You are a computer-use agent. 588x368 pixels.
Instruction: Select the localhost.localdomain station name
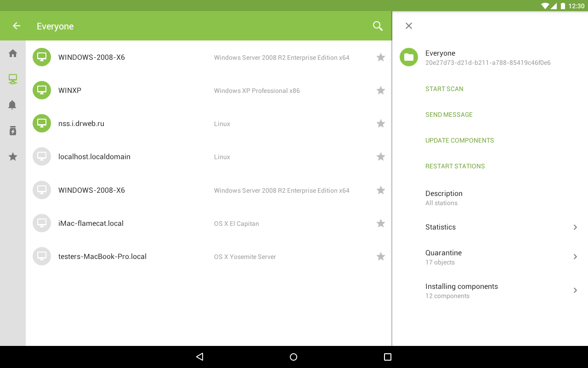click(x=94, y=157)
